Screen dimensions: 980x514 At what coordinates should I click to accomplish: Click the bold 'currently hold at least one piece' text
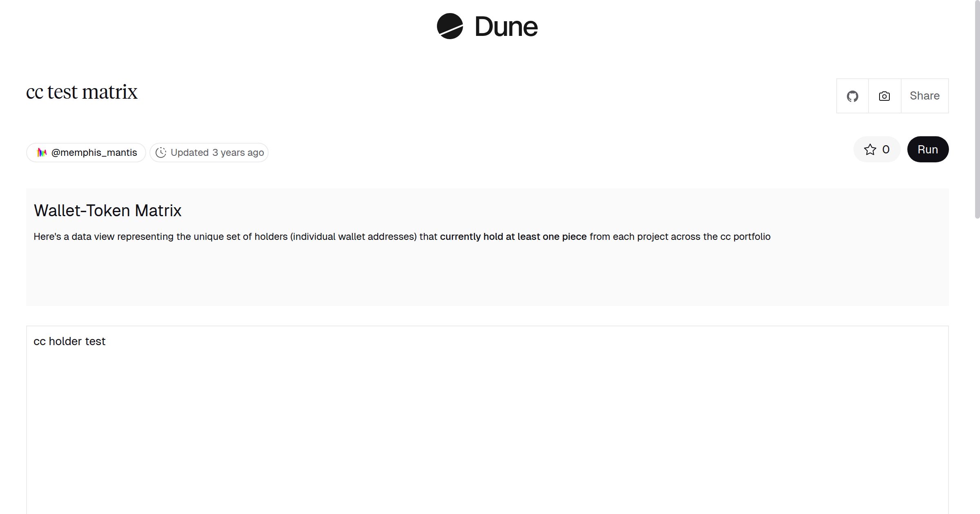pyautogui.click(x=513, y=237)
